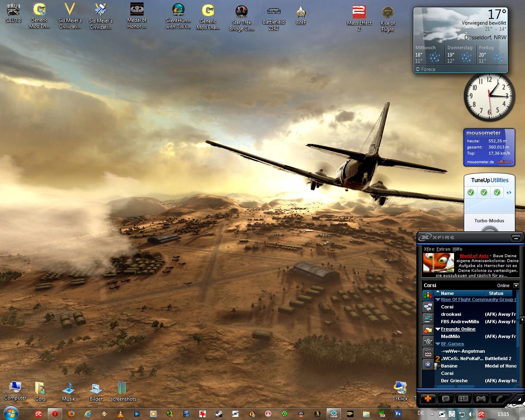The height and width of the screenshot is (420, 525).
Task: Click DE language indicator in taskbar
Action: coord(421,413)
